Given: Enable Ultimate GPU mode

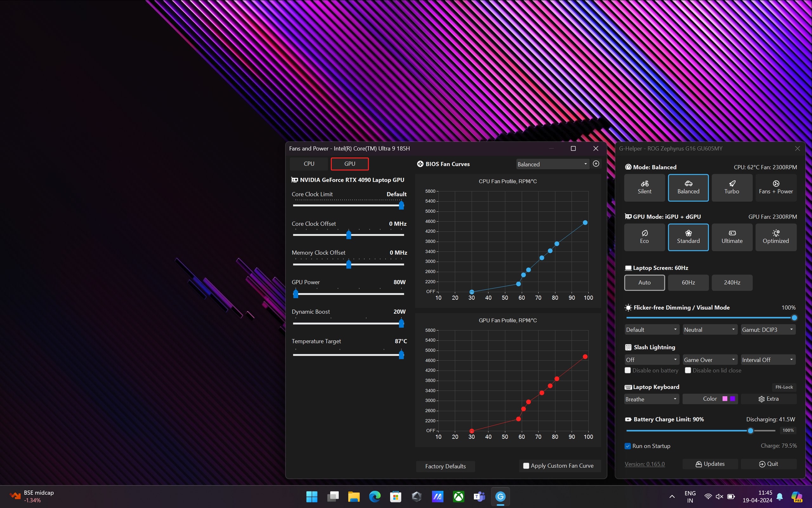Looking at the screenshot, I should point(732,237).
